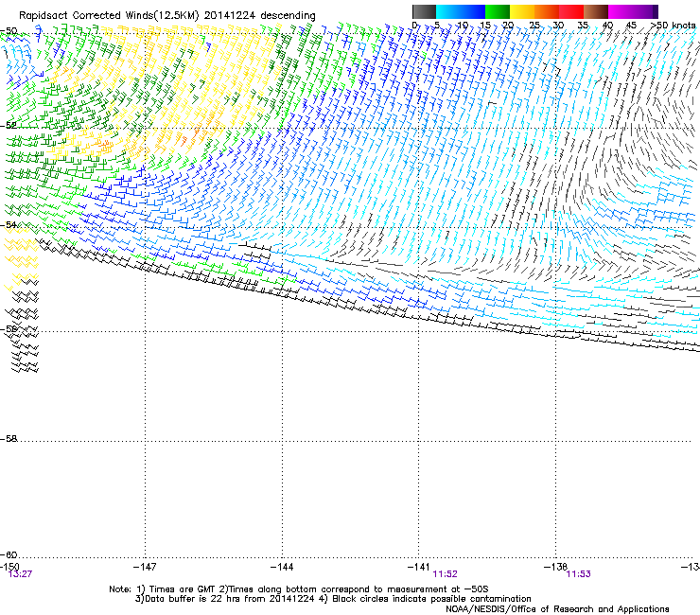The height and width of the screenshot is (615, 700).
Task: Click the '35' label under the color scale
Action: click(583, 26)
